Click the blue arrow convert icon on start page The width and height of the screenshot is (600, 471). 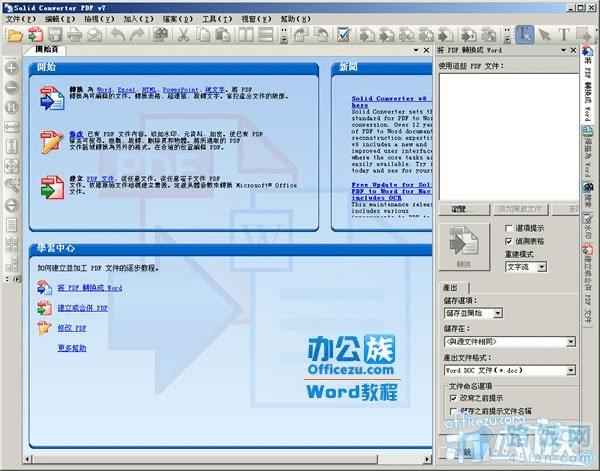tap(52, 98)
